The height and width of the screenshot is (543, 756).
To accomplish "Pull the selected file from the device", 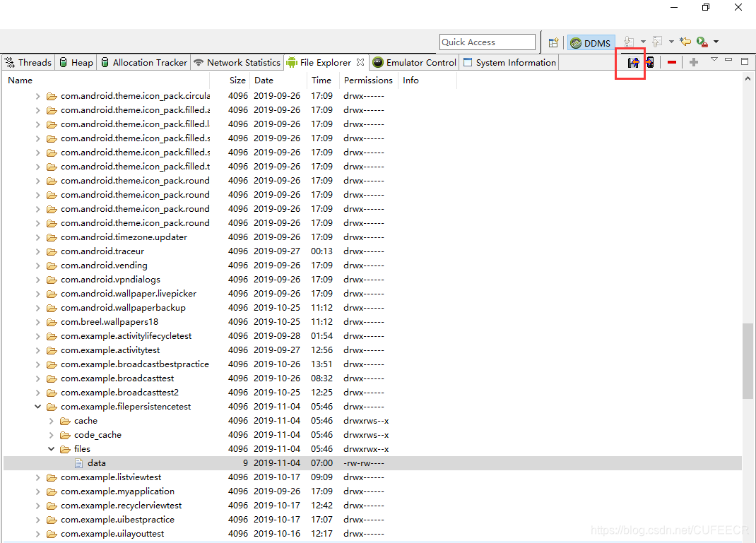I will pyautogui.click(x=633, y=63).
